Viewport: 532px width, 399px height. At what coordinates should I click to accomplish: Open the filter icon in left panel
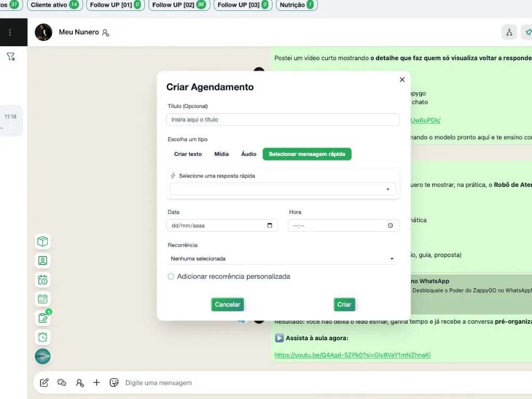[10, 57]
